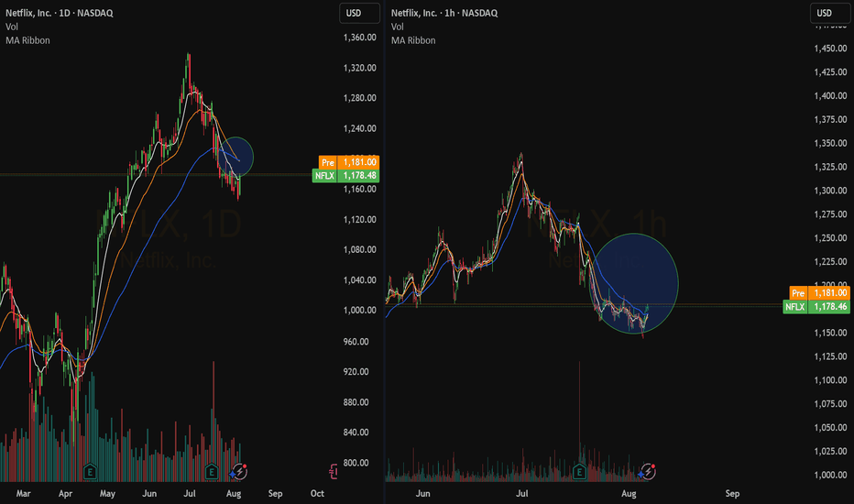The height and width of the screenshot is (504, 854).
Task: Click the Netflix 1h NASDAQ chart title
Action: click(444, 13)
